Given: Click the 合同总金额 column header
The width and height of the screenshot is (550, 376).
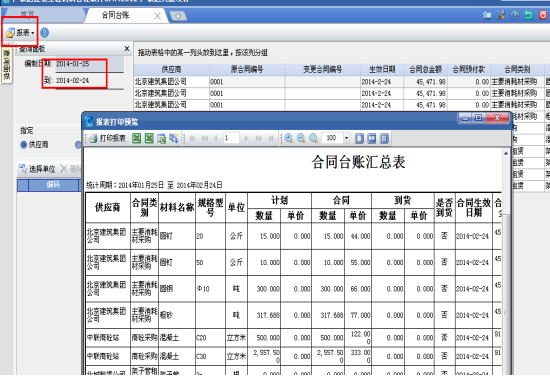Looking at the screenshot, I should pos(425,69).
